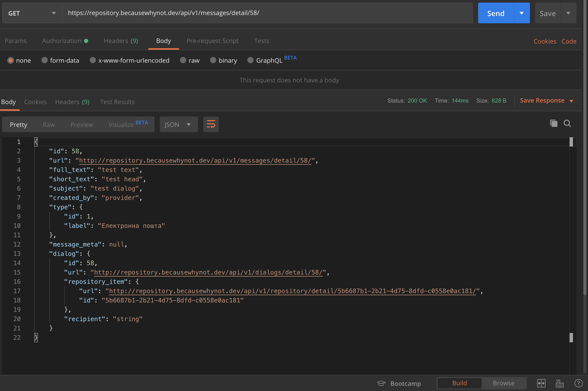
Task: Open the help question mark icon
Action: point(578,383)
